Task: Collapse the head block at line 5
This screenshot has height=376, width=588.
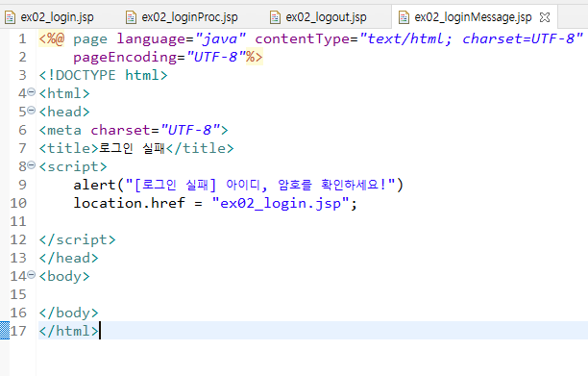Action: [x=32, y=110]
